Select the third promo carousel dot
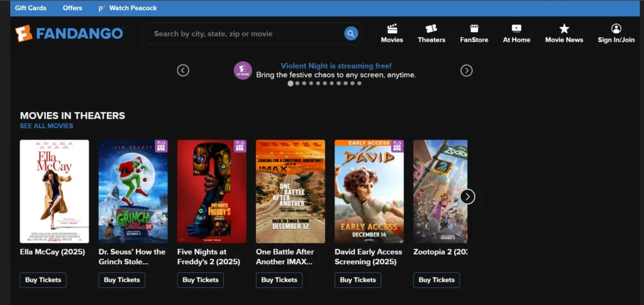Screen dimensions: 644x305 tap(304, 84)
